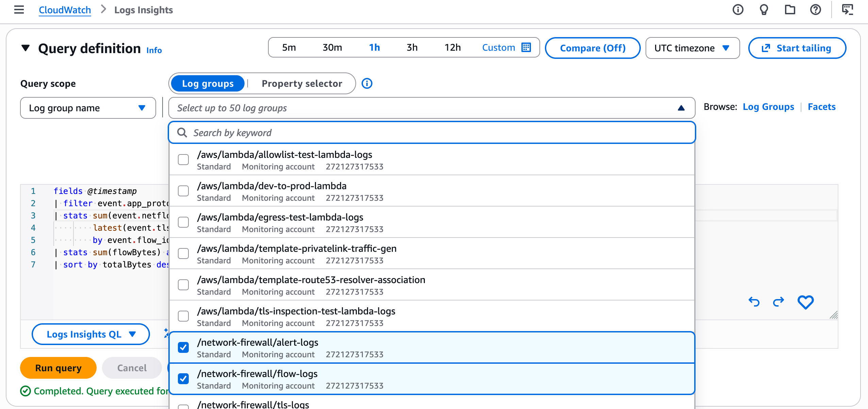Viewport: 868px width, 409px height.
Task: Click the info circle icon in header
Action: coord(738,10)
